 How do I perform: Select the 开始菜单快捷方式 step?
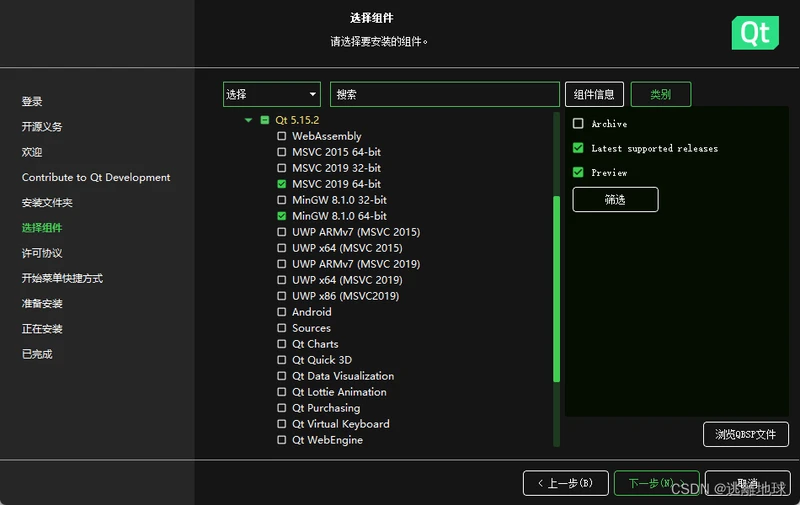tap(62, 278)
